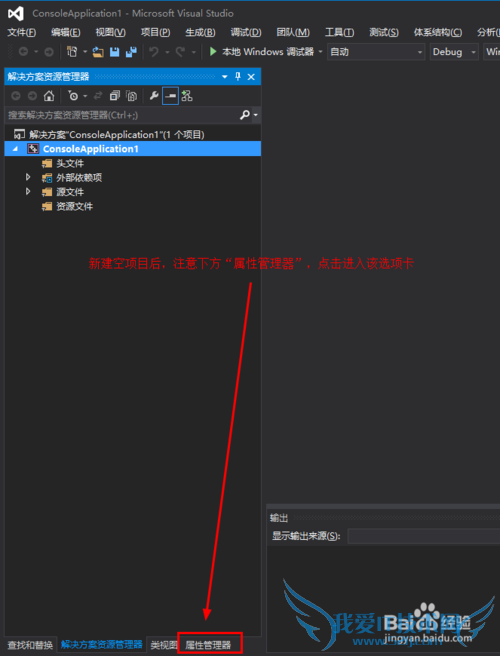Viewport: 500px width, 656px height.
Task: Click Solution Explorer Back arrow icon
Action: 15,96
